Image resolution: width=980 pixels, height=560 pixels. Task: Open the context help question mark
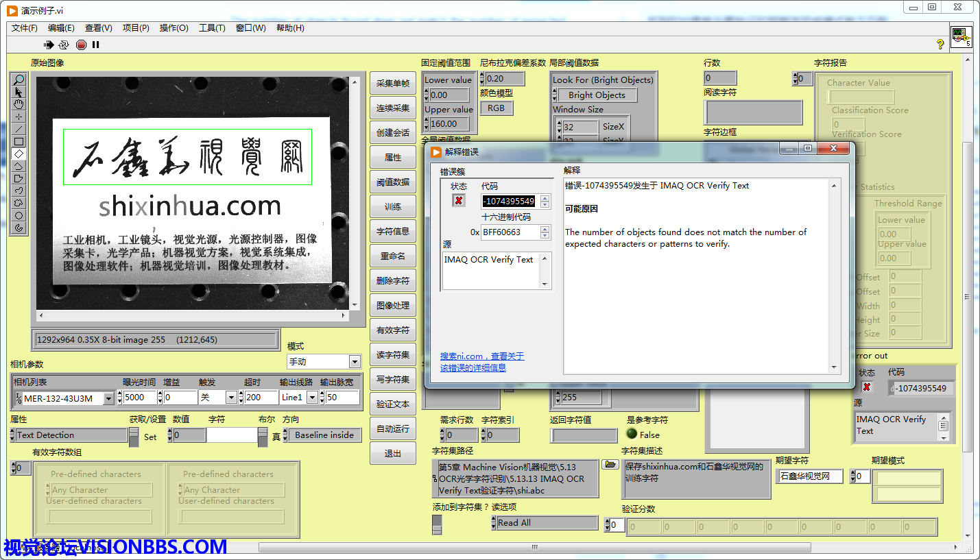(x=940, y=45)
